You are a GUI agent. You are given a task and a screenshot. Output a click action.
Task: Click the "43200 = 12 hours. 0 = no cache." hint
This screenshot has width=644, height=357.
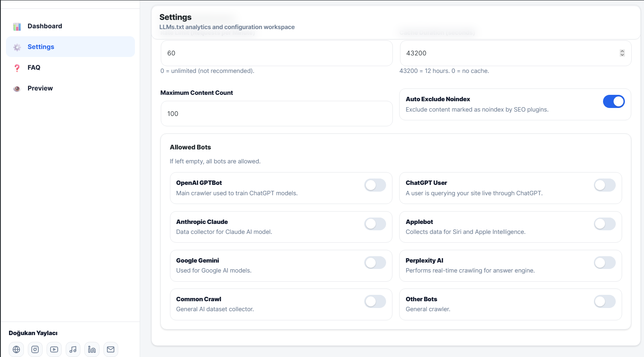(444, 71)
